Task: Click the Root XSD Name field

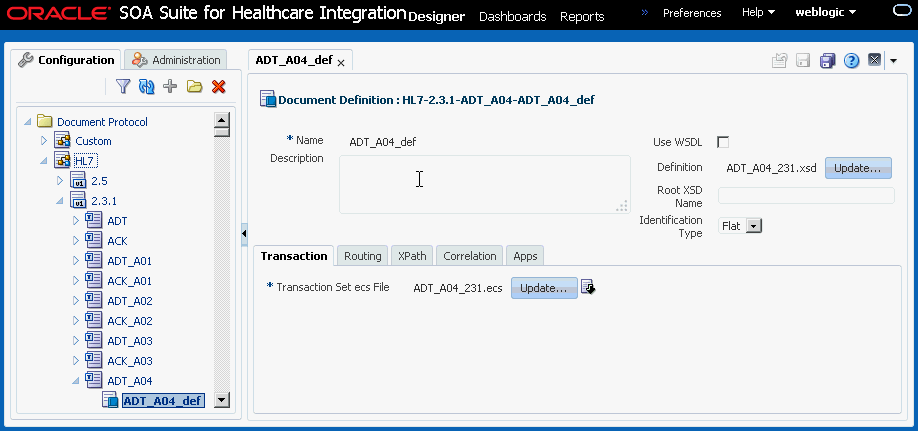Action: [806, 196]
